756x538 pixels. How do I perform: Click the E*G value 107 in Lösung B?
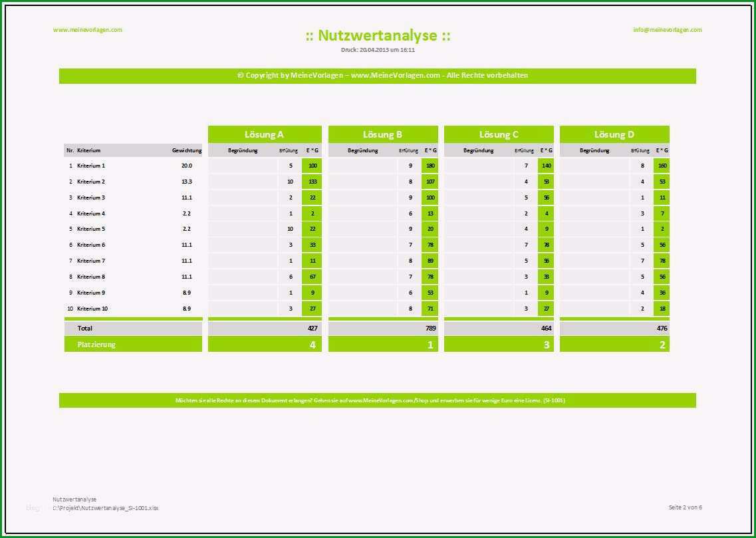click(430, 182)
